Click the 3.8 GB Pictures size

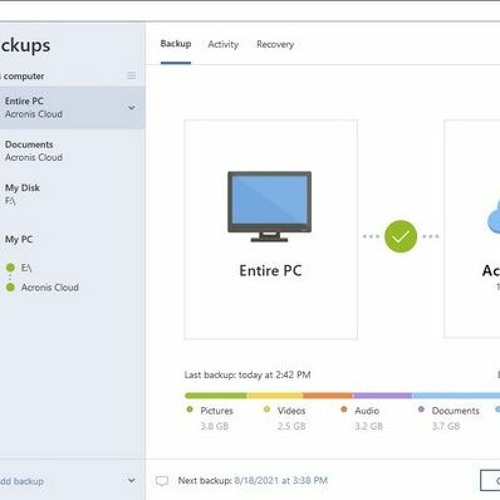point(215,426)
